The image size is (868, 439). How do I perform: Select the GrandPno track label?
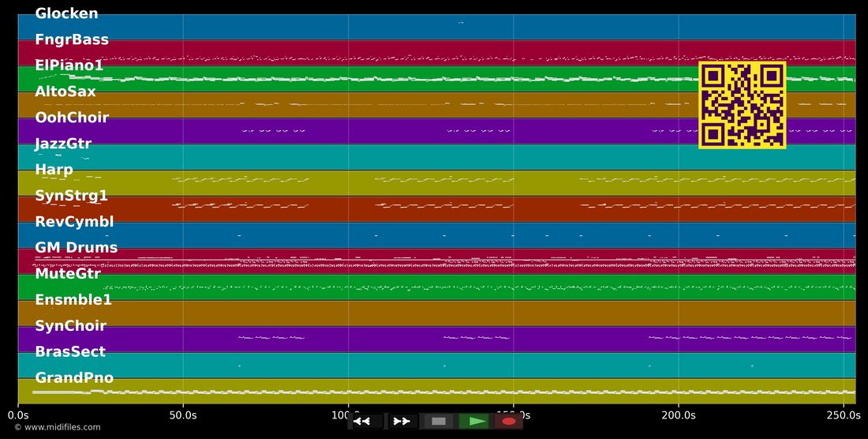[74, 377]
